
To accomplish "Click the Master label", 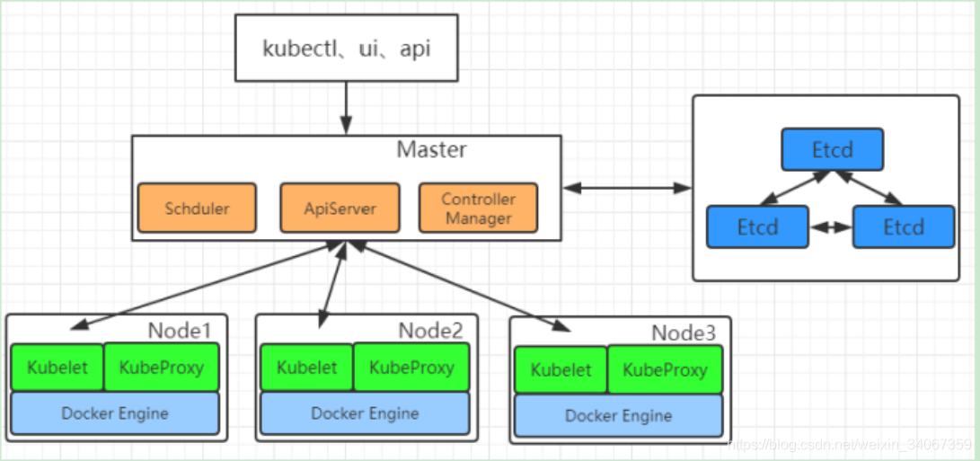I will click(x=431, y=149).
